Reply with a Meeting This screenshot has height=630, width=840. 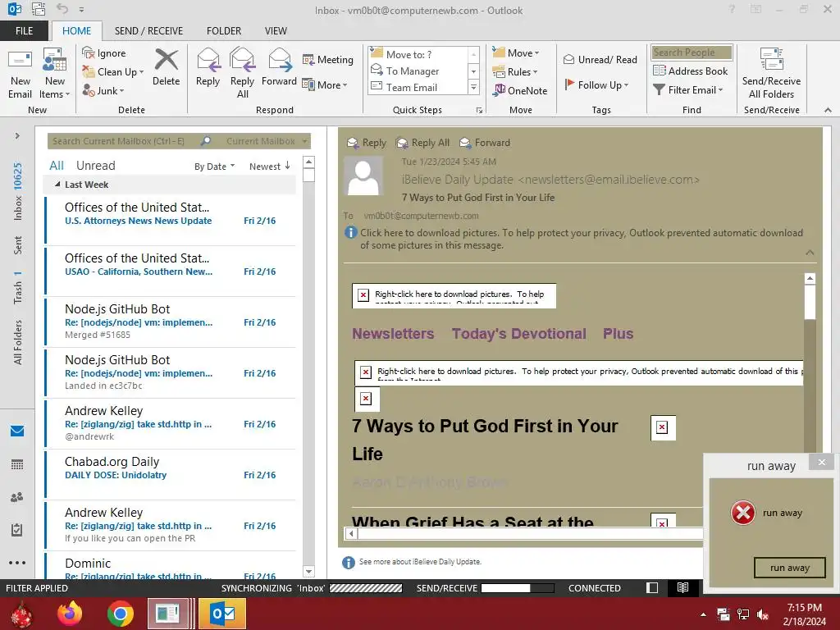coord(328,59)
